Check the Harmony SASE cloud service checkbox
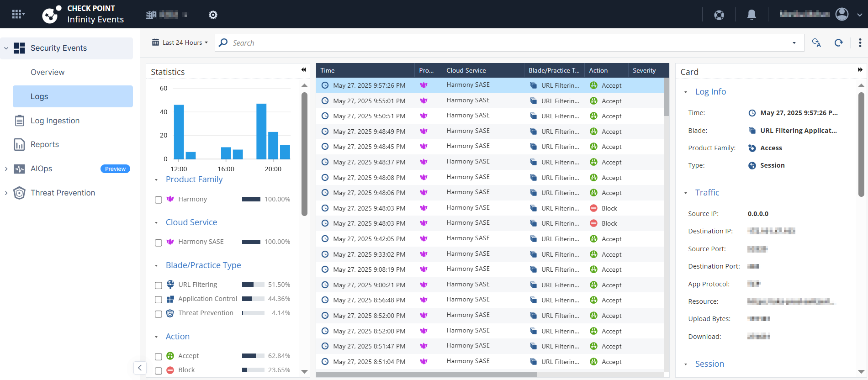The width and height of the screenshot is (868, 380). 159,243
